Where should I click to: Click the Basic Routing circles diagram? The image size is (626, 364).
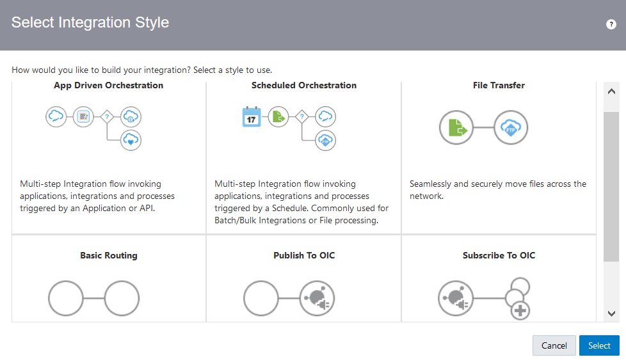pos(93,298)
